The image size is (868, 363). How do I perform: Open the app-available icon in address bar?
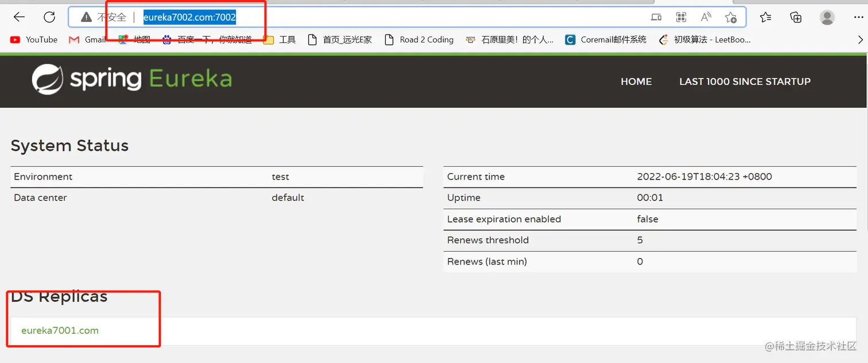coord(656,17)
